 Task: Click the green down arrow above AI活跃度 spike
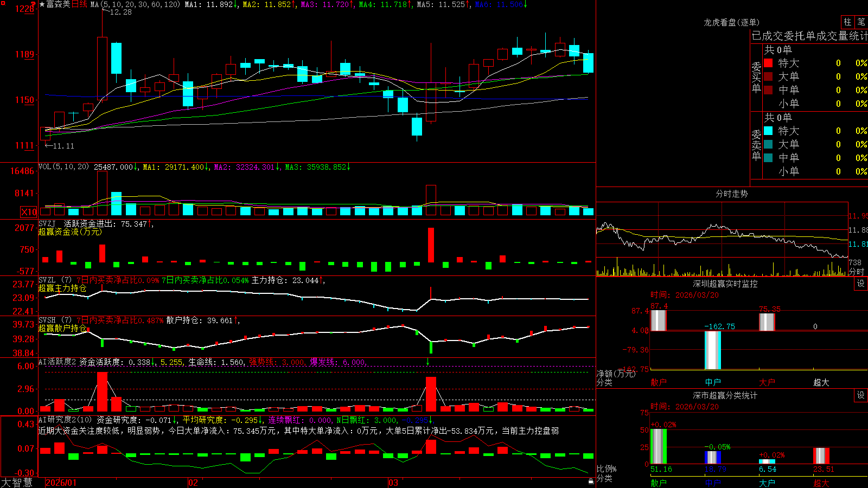(428, 362)
